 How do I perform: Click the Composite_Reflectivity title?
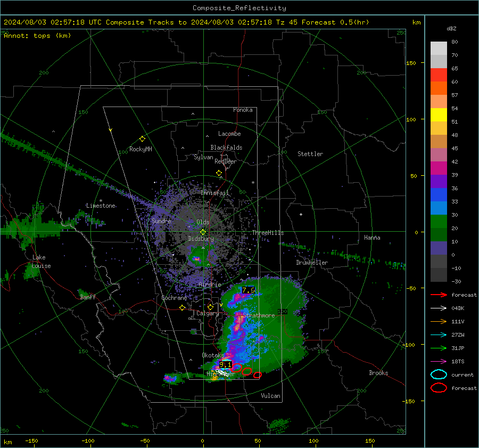(x=240, y=8)
